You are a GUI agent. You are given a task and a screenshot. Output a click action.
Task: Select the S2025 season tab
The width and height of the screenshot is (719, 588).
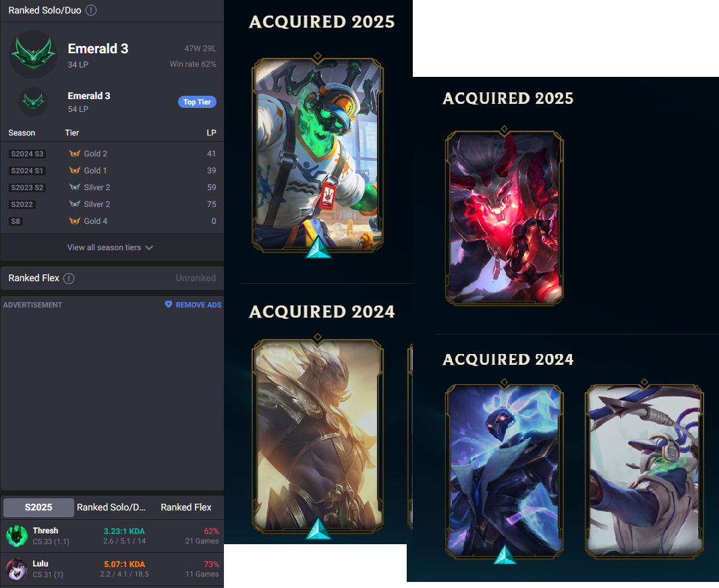[x=38, y=507]
